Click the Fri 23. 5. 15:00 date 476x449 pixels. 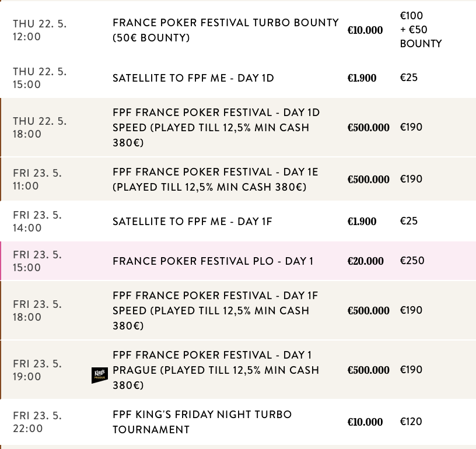[37, 261]
